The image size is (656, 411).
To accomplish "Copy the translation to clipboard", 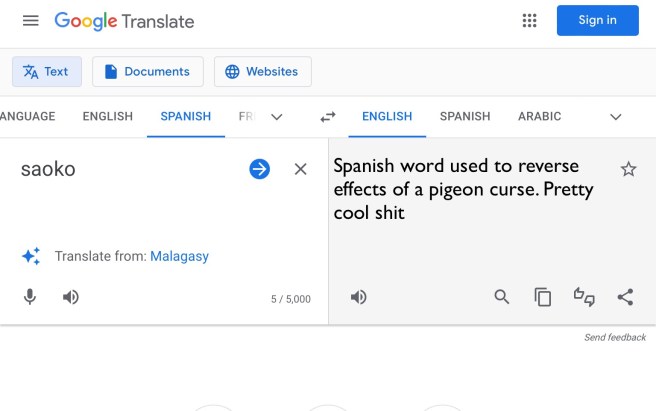I will coord(543,297).
